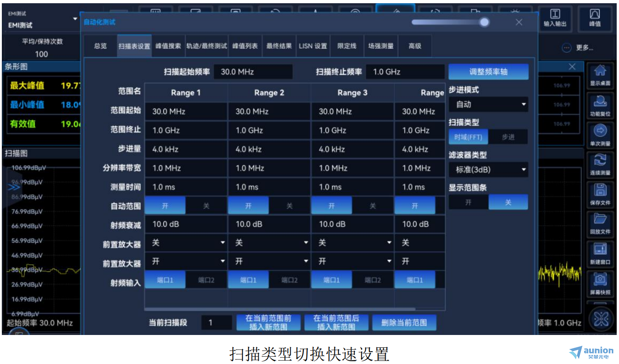The image size is (619, 364).
Task: Expand the step mode dropdown
Action: click(488, 105)
